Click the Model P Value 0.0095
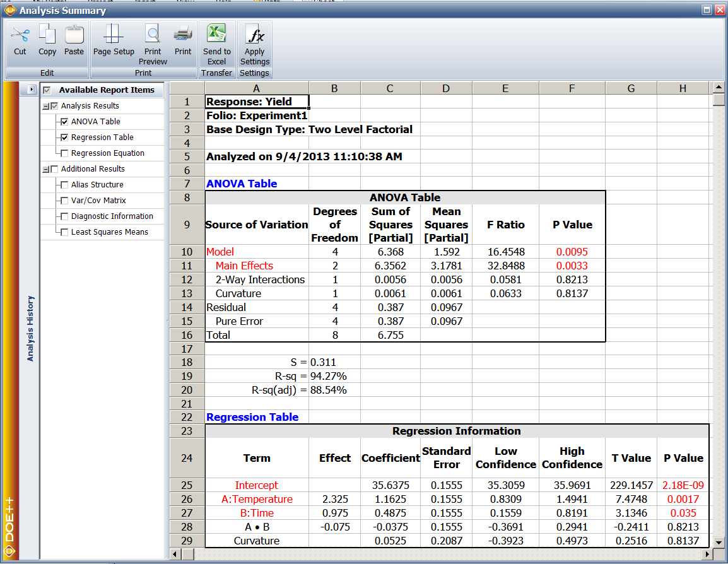Viewport: 728px width, 564px height. pos(572,252)
